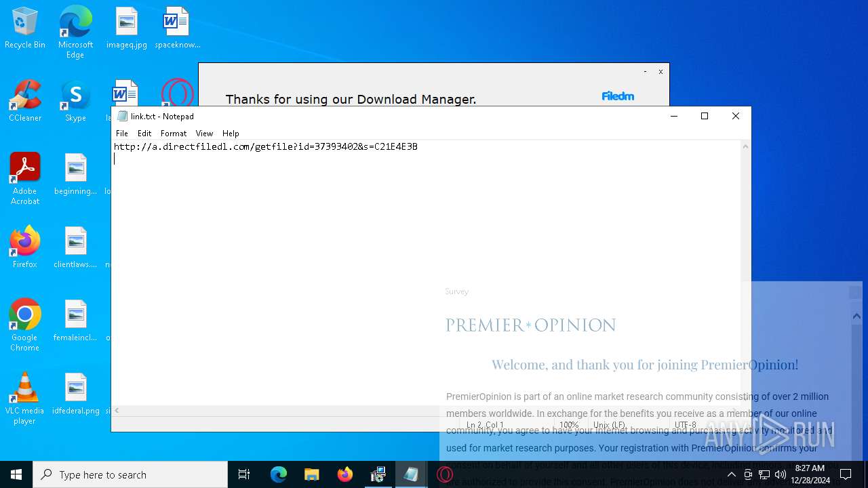Launch Google Chrome from the desktop
Screen dimensions: 868x488
coord(25,325)
